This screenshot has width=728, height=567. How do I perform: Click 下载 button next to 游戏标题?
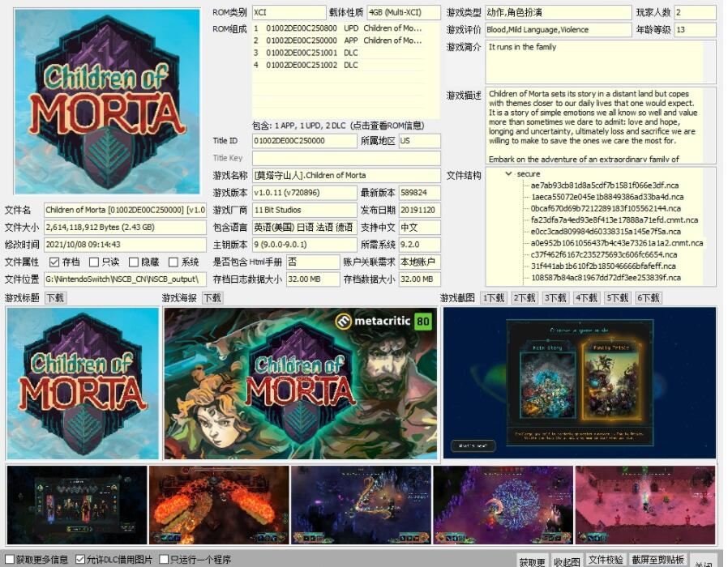[55, 298]
